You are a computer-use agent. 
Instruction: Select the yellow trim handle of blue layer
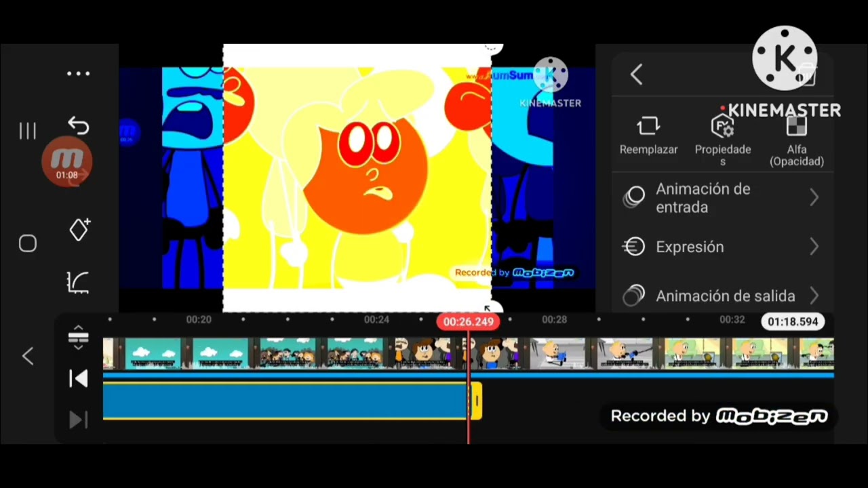477,401
